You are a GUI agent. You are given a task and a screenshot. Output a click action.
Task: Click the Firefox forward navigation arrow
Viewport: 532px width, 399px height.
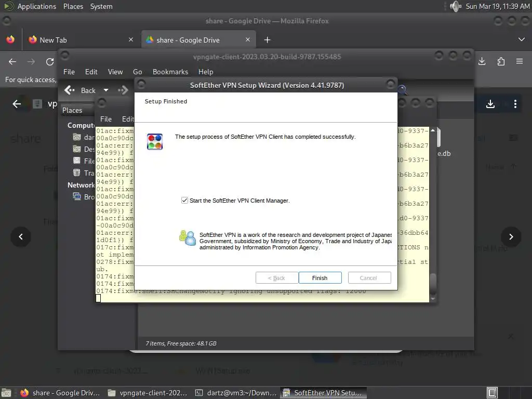click(x=31, y=62)
